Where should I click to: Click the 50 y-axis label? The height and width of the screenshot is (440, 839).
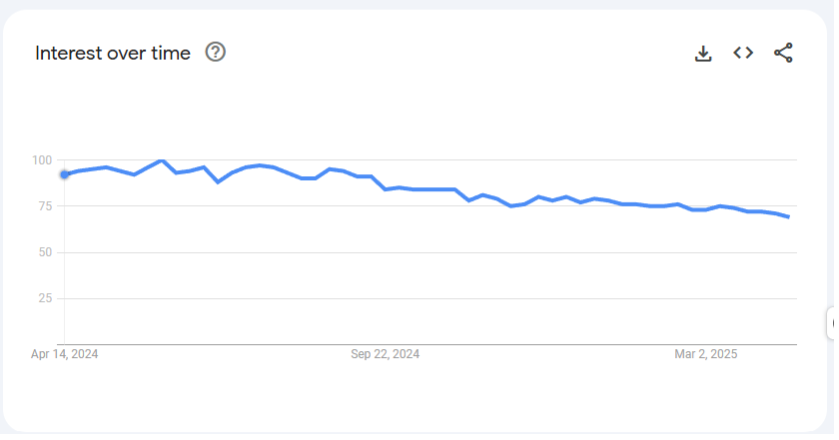[x=45, y=252]
